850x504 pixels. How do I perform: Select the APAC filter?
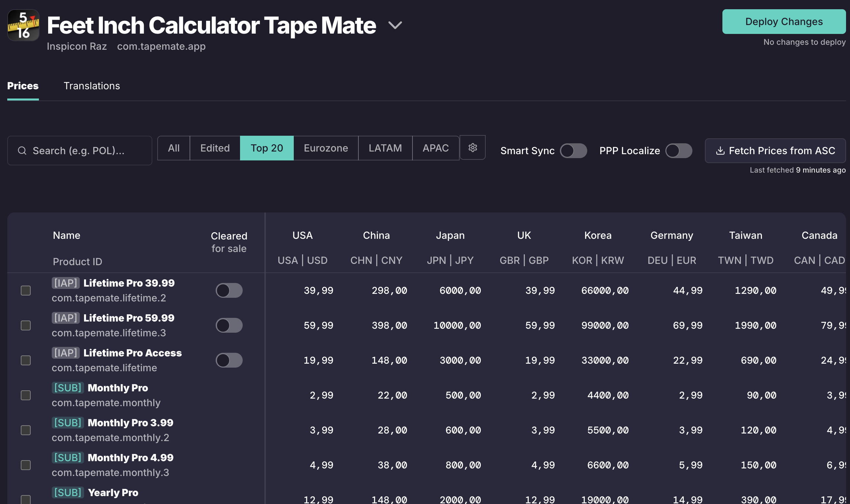pos(436,148)
